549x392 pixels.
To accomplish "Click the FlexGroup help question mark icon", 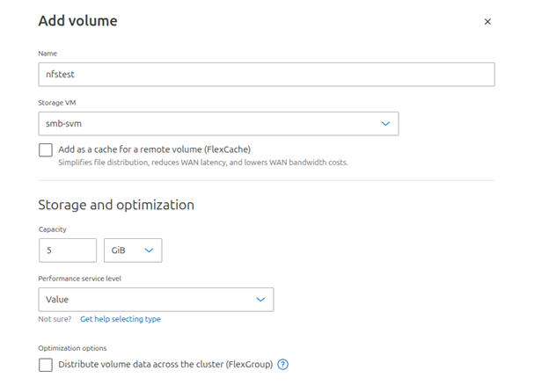I will pyautogui.click(x=283, y=365).
